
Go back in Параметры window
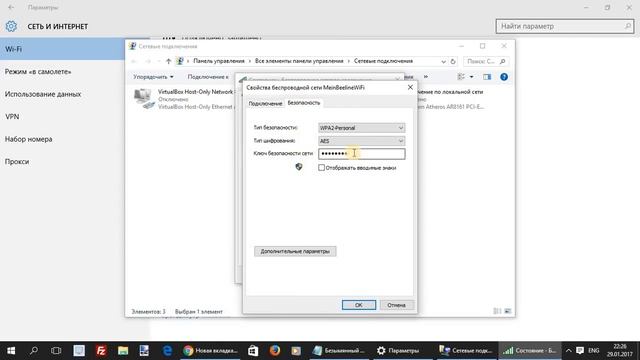click(11, 7)
